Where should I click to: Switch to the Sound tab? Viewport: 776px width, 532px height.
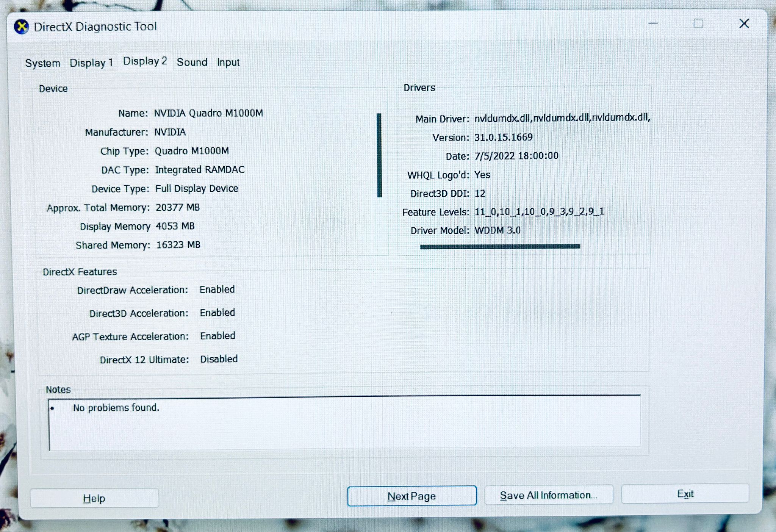tap(192, 62)
